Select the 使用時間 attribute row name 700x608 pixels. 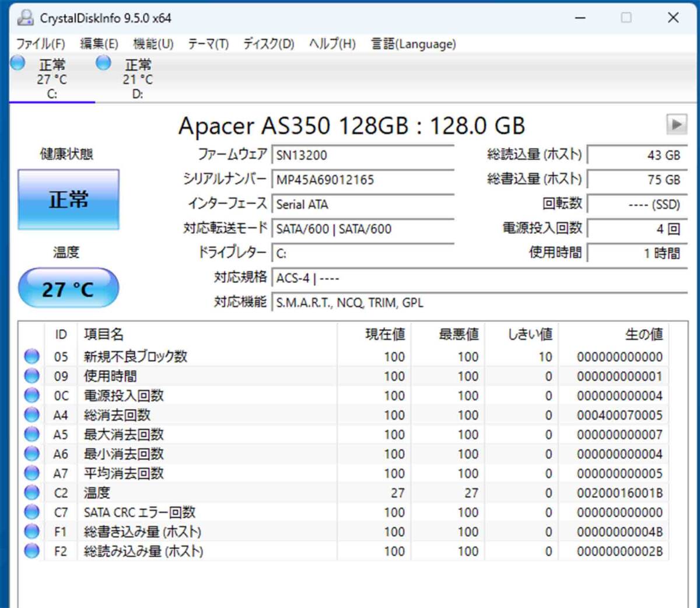tap(110, 376)
